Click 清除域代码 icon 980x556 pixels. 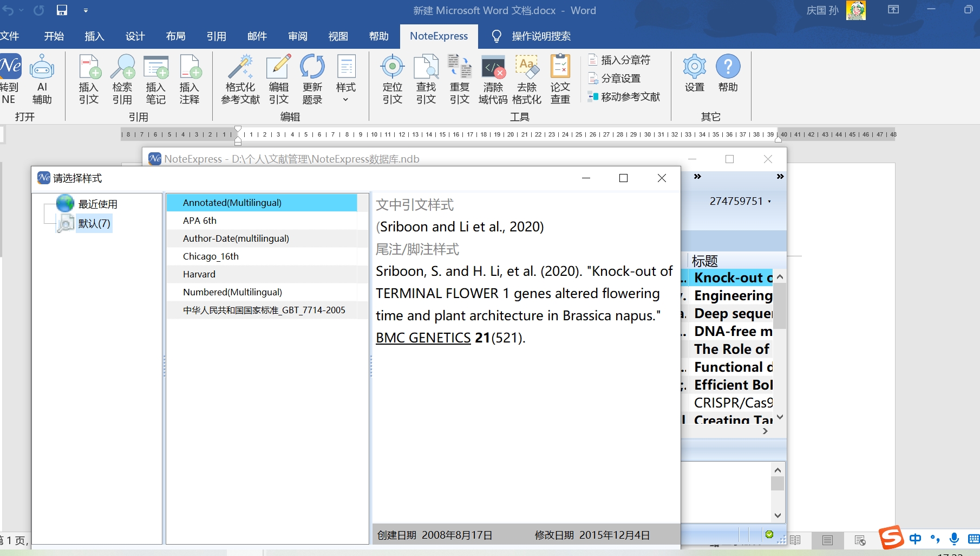[x=493, y=79]
